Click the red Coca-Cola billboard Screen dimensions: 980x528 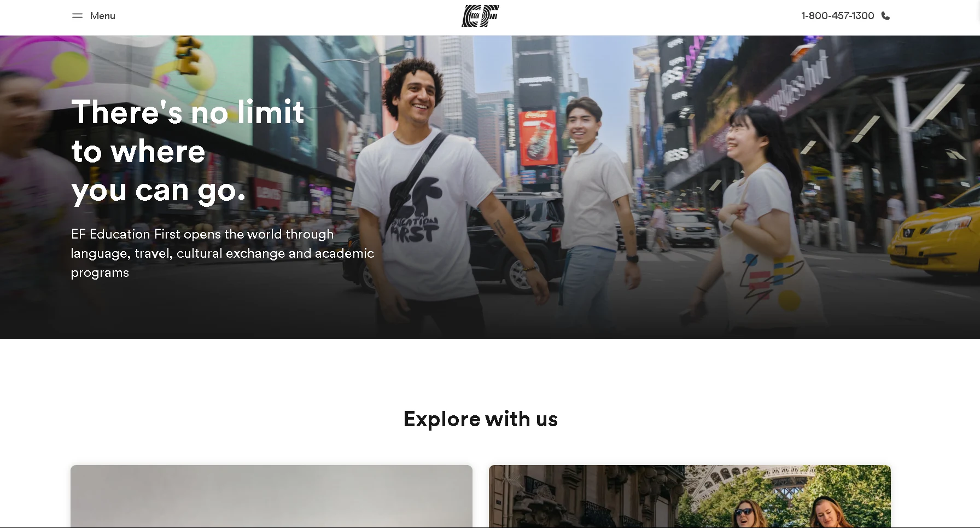538,137
